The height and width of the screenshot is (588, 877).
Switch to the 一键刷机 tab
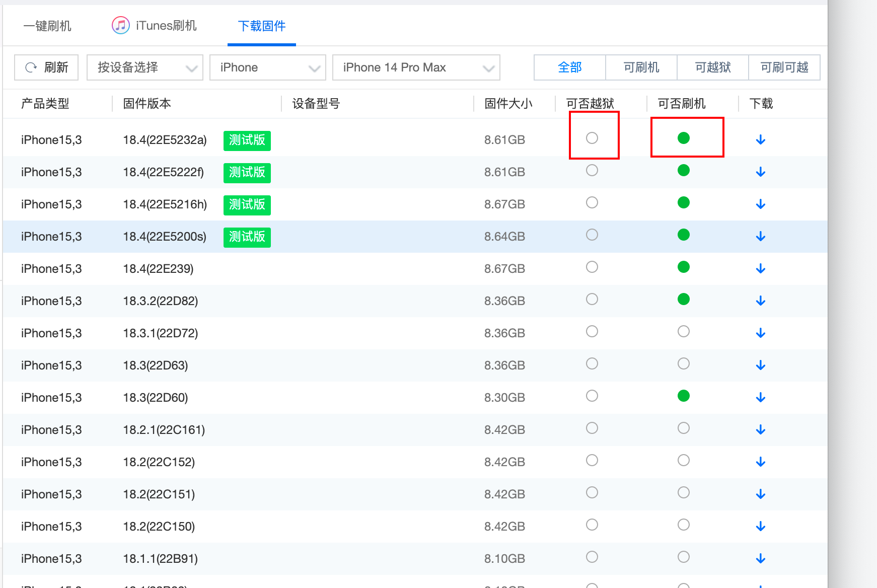pyautogui.click(x=47, y=25)
